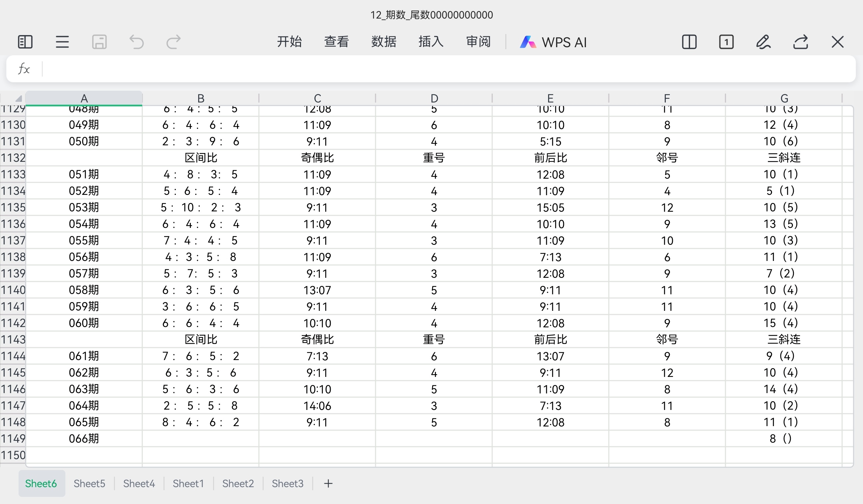Click the redo arrow icon
The height and width of the screenshot is (504, 863).
pos(173,42)
